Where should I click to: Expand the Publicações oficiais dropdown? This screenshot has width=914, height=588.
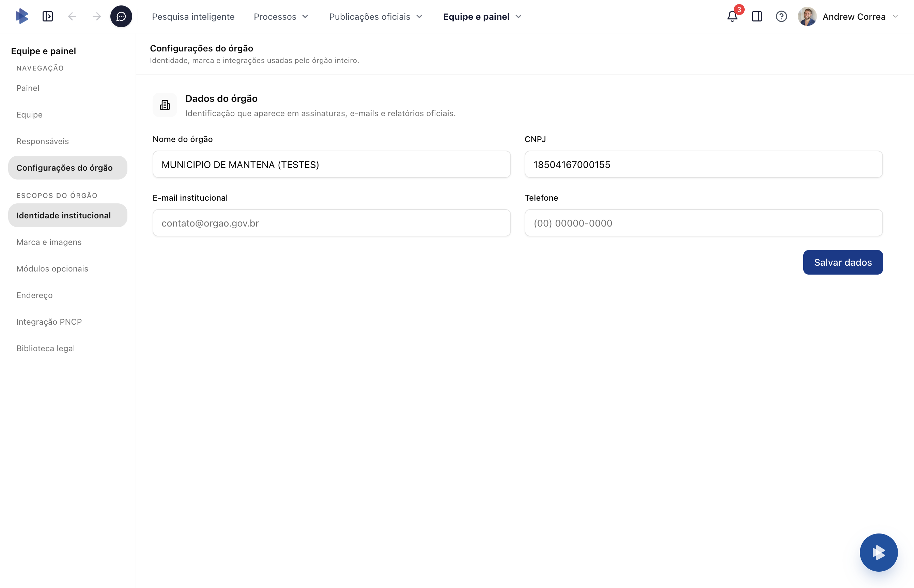pyautogui.click(x=376, y=16)
